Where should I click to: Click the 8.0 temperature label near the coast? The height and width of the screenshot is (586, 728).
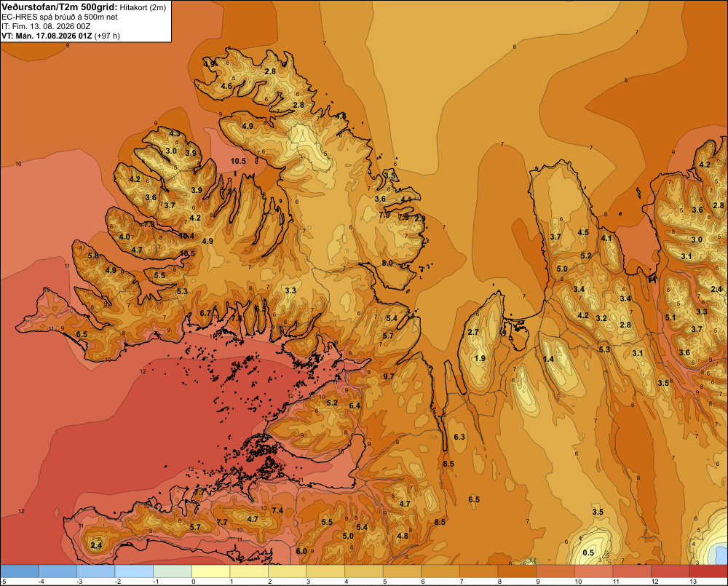click(387, 263)
